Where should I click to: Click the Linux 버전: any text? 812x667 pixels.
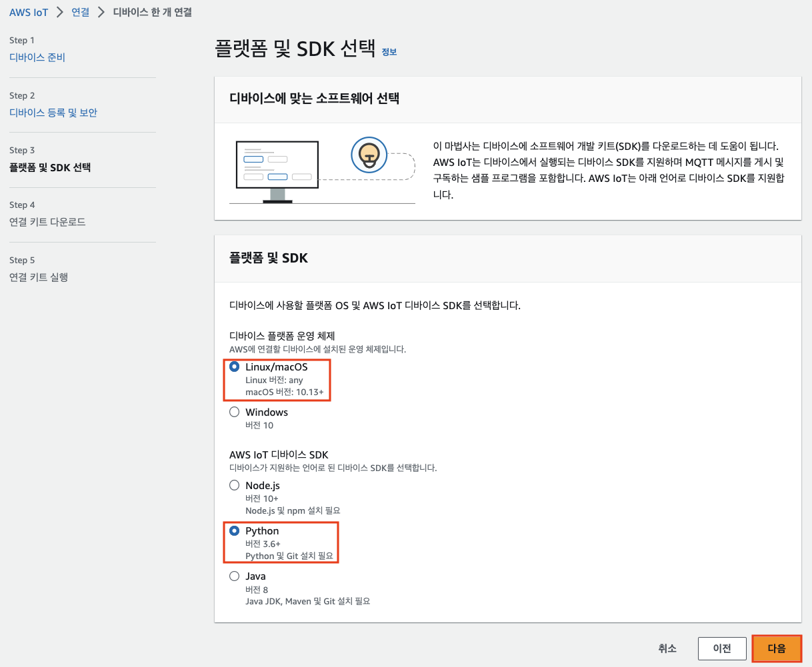coord(274,380)
